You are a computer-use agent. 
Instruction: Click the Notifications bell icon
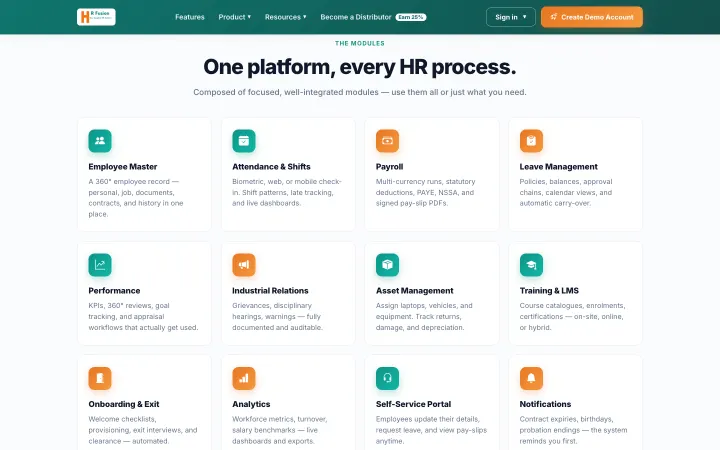tap(531, 378)
